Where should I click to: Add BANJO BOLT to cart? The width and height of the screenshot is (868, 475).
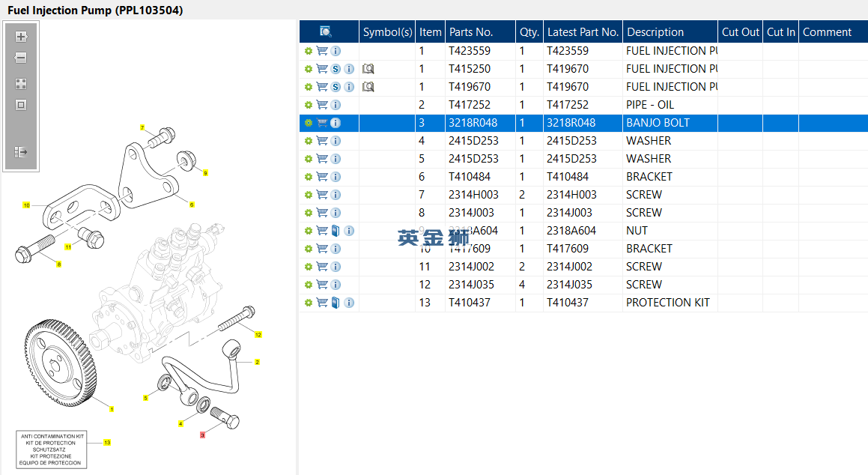(x=322, y=123)
